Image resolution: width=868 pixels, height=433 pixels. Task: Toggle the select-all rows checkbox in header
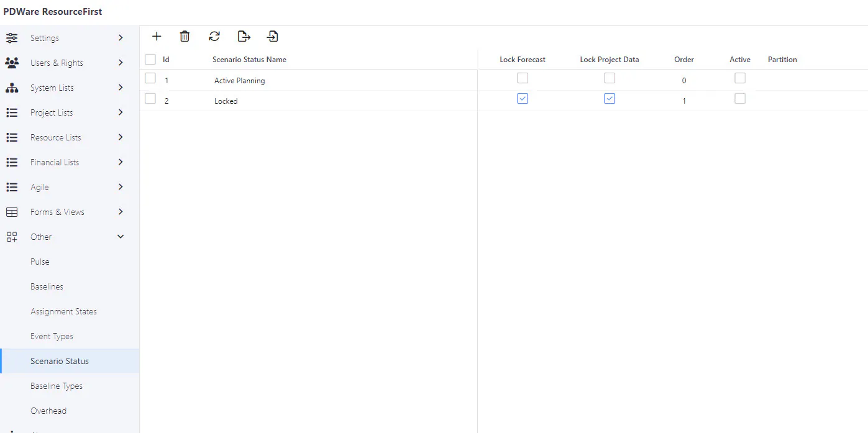coord(150,60)
